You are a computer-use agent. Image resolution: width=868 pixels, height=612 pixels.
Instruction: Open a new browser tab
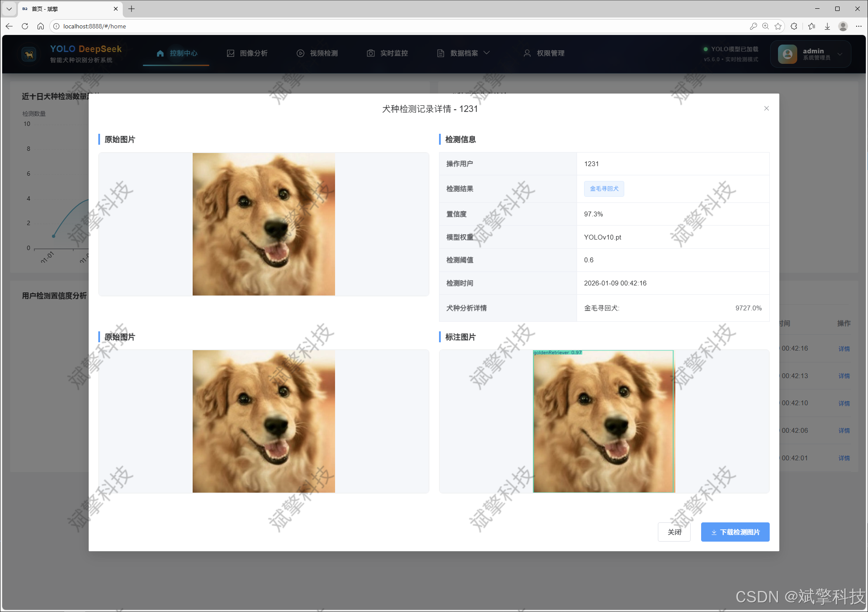[131, 9]
